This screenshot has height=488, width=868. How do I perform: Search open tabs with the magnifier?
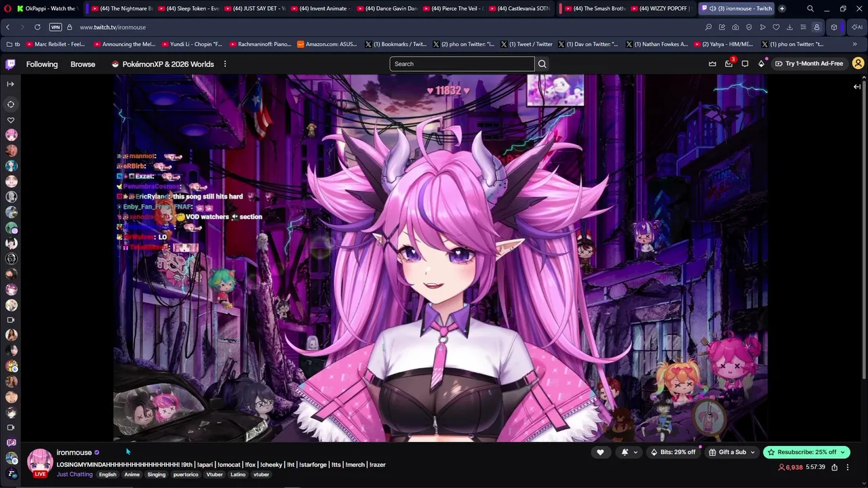coord(810,9)
